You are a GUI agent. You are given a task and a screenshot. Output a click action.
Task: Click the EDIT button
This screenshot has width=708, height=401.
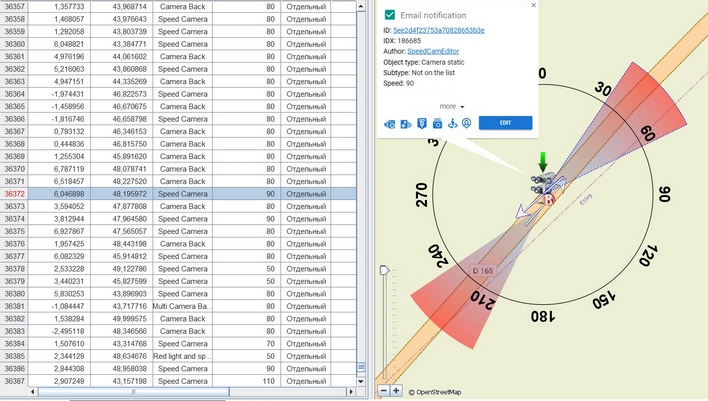coord(505,123)
